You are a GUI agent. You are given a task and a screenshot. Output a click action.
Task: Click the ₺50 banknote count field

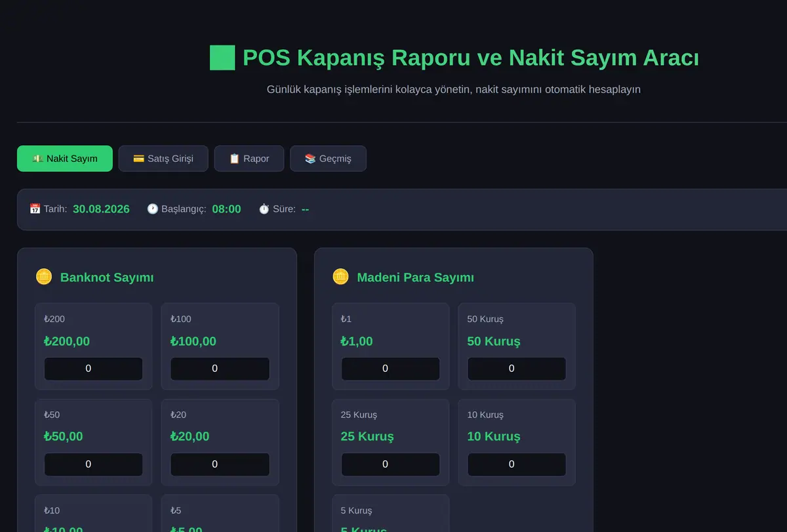tap(93, 464)
